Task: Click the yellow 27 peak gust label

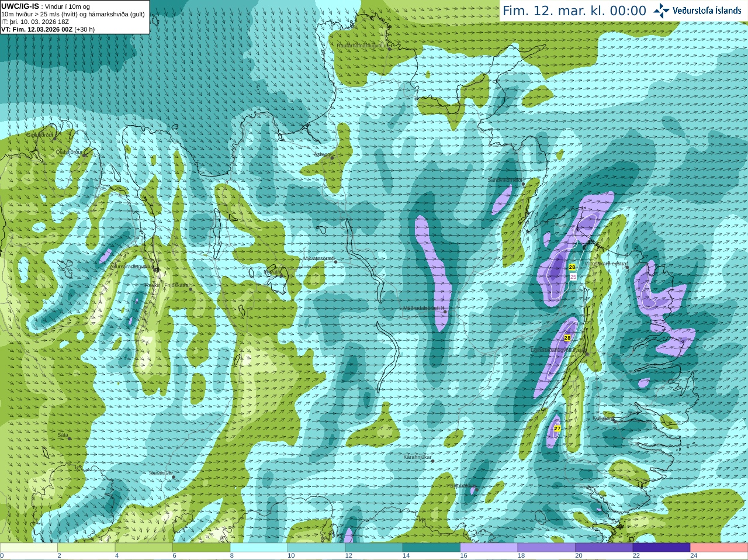Action: [x=557, y=428]
